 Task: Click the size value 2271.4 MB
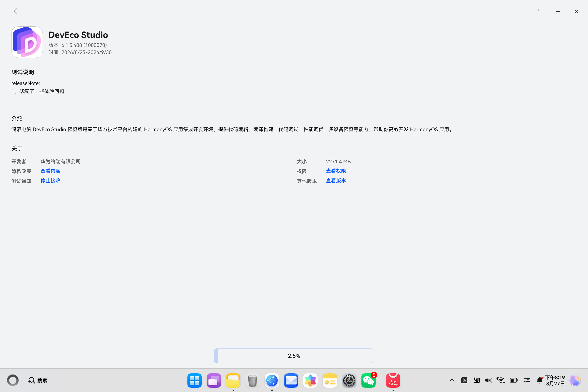[338, 162]
